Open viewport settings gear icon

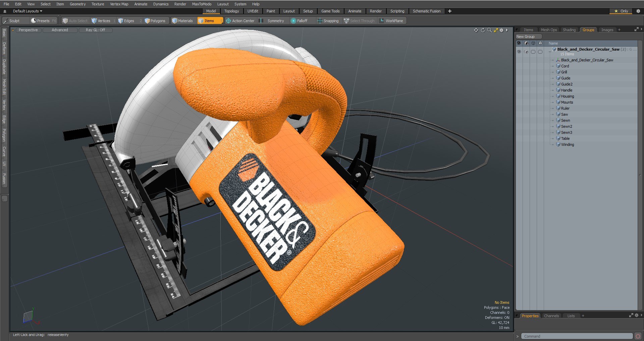tap(501, 30)
